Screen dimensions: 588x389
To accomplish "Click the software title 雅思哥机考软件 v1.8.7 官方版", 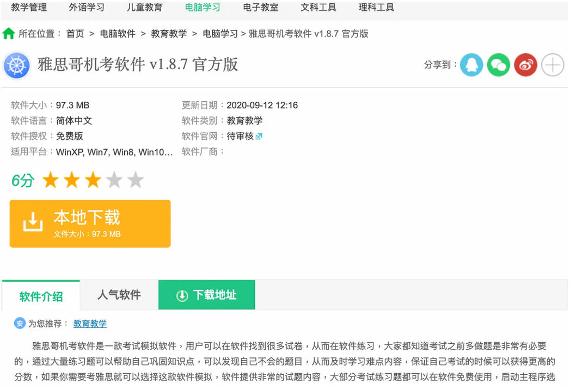I will coord(138,64).
